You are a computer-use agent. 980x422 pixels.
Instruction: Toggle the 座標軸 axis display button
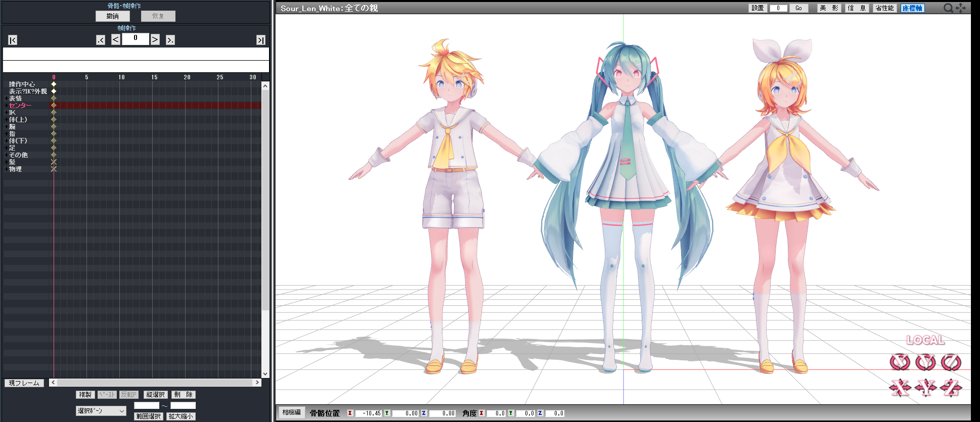pyautogui.click(x=912, y=8)
